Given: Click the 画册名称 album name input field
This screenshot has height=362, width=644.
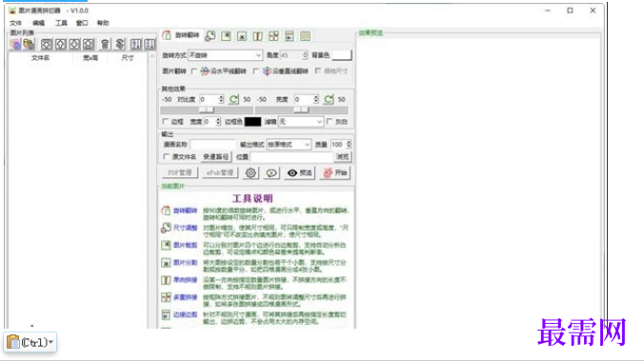Looking at the screenshot, I should pos(213,144).
